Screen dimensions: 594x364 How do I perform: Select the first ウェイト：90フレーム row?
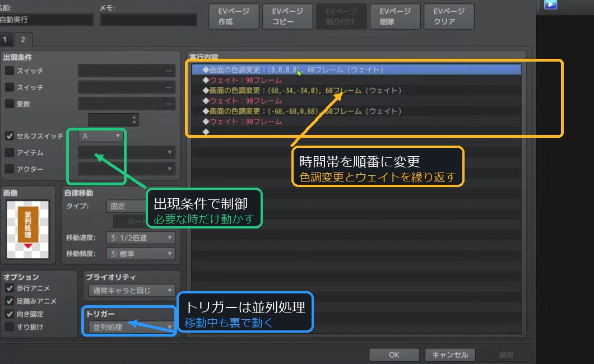[356, 80]
